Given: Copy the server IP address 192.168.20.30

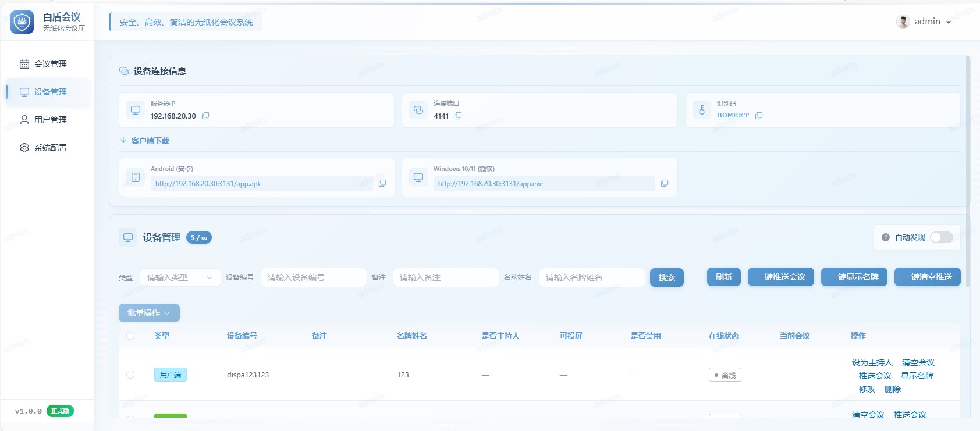Looking at the screenshot, I should pos(205,116).
